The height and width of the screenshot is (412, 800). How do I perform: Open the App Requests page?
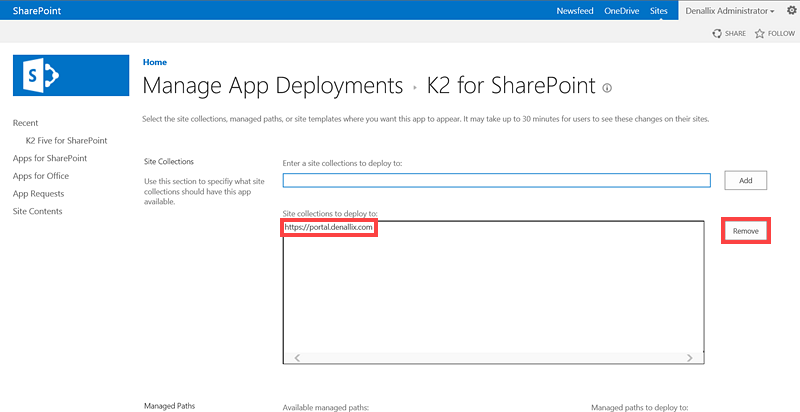[38, 193]
